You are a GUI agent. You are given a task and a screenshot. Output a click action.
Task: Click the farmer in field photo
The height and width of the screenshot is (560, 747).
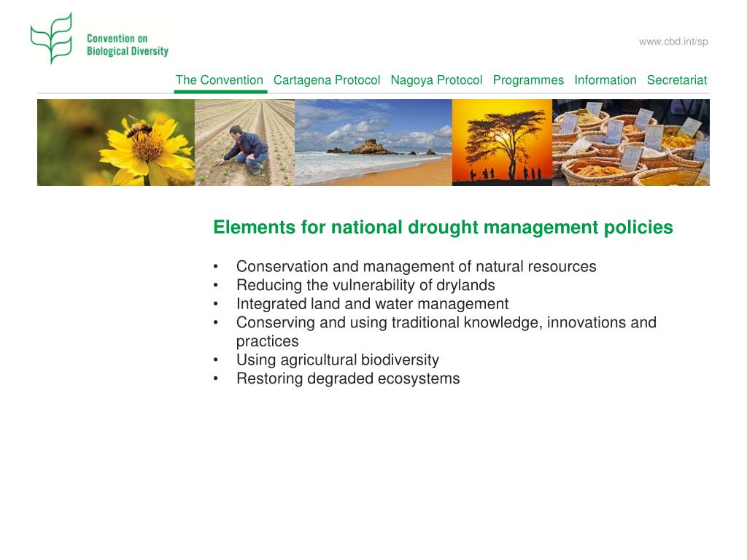click(245, 142)
